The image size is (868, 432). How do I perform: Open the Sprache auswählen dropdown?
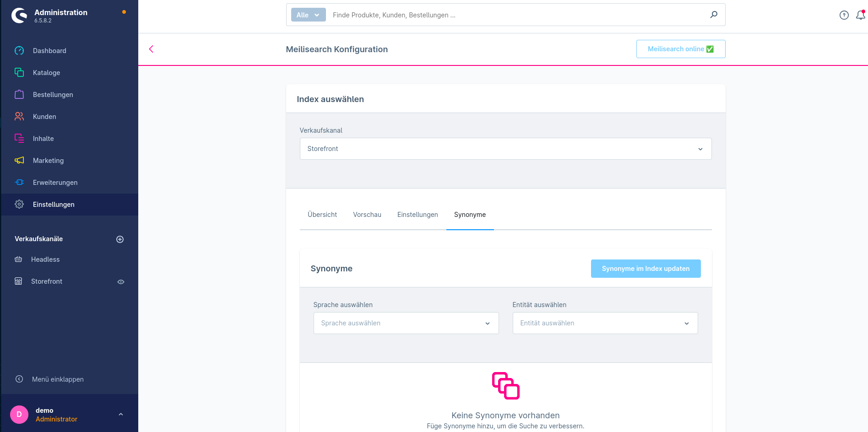pyautogui.click(x=406, y=323)
